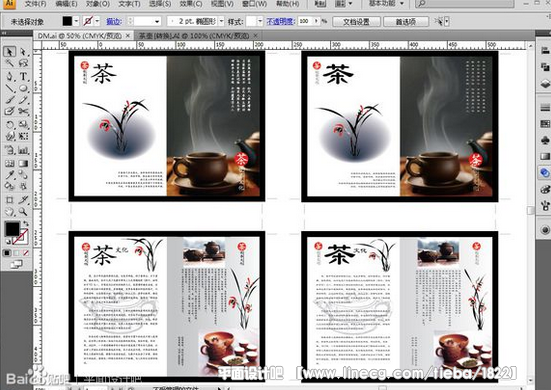
Task: Select the Magic Wand tool
Action: coord(9,63)
